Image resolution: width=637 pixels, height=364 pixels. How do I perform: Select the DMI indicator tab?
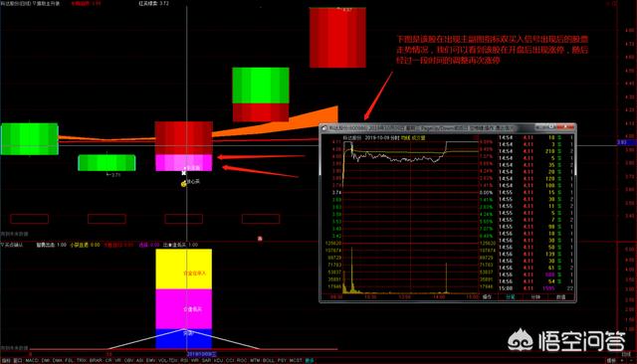[x=46, y=360]
